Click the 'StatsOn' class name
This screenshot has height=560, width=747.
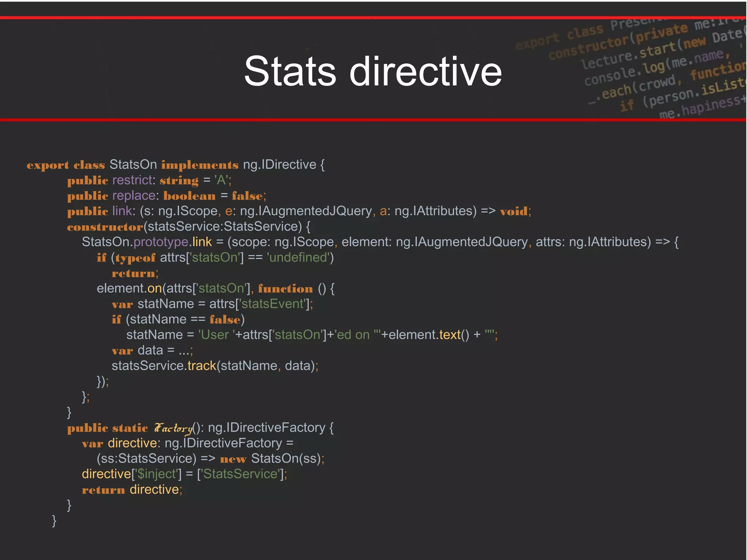pyautogui.click(x=133, y=165)
